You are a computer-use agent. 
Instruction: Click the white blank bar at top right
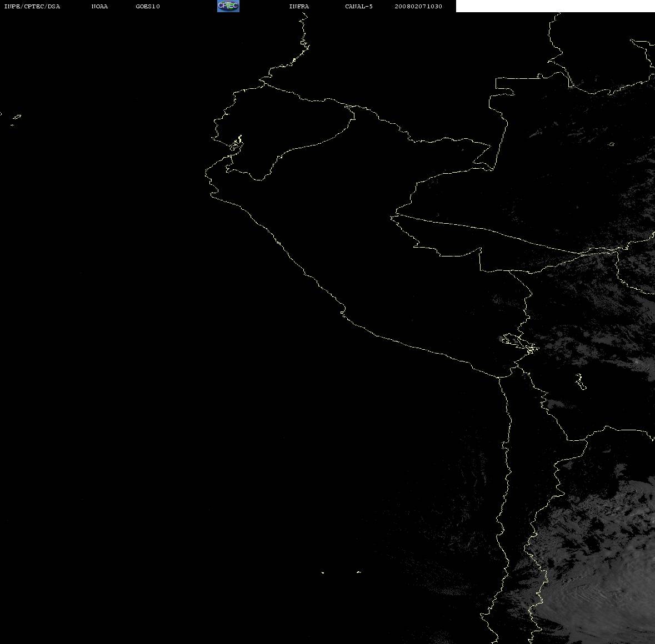click(555, 6)
